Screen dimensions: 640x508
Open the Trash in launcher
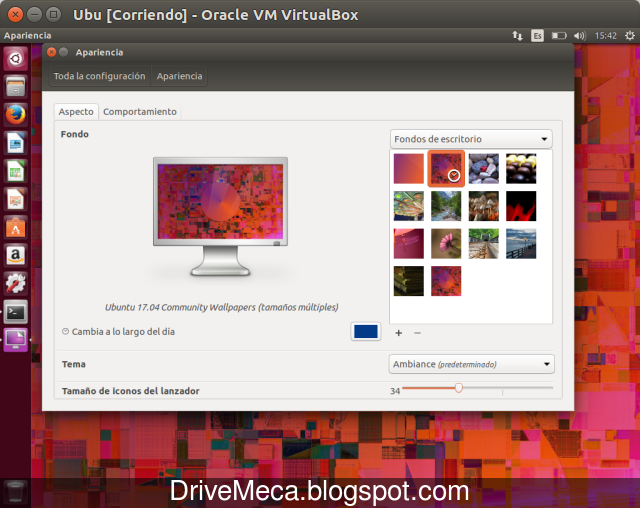[x=16, y=491]
